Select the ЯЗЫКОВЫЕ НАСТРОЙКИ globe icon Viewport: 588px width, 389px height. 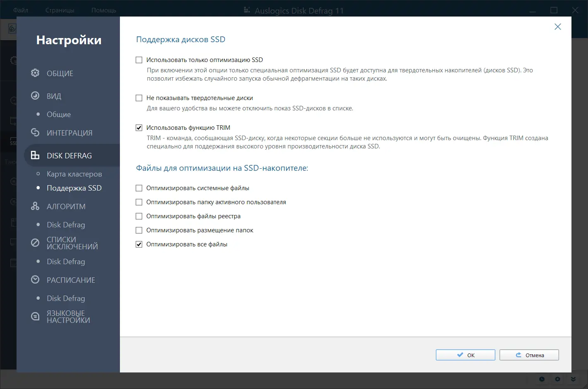point(36,316)
